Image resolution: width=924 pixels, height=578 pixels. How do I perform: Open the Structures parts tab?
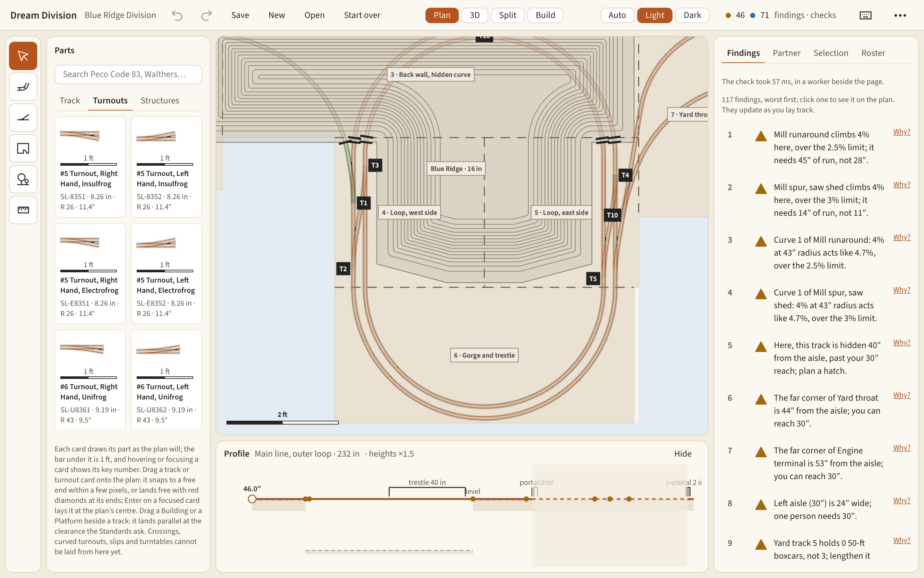pyautogui.click(x=159, y=101)
